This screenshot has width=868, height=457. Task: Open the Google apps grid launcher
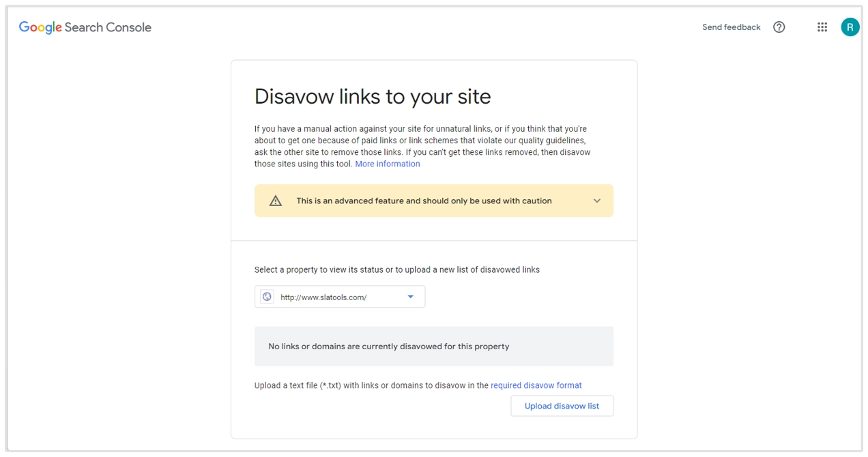[822, 27]
